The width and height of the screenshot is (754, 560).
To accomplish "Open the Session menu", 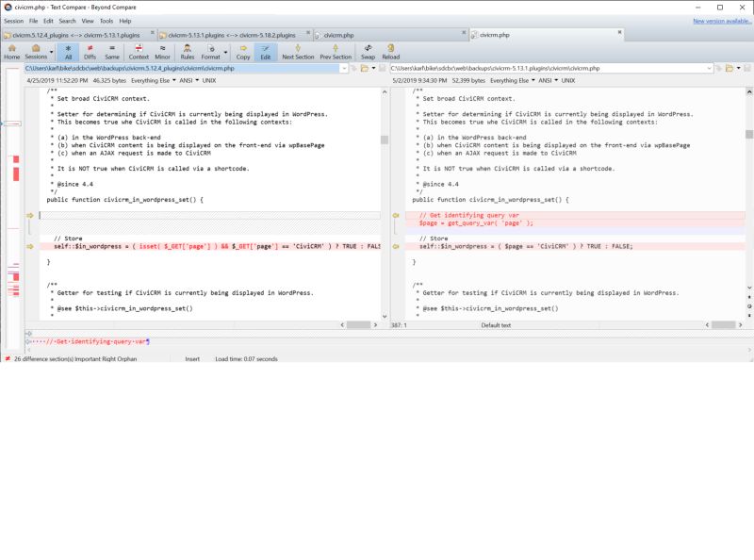I will coord(13,21).
